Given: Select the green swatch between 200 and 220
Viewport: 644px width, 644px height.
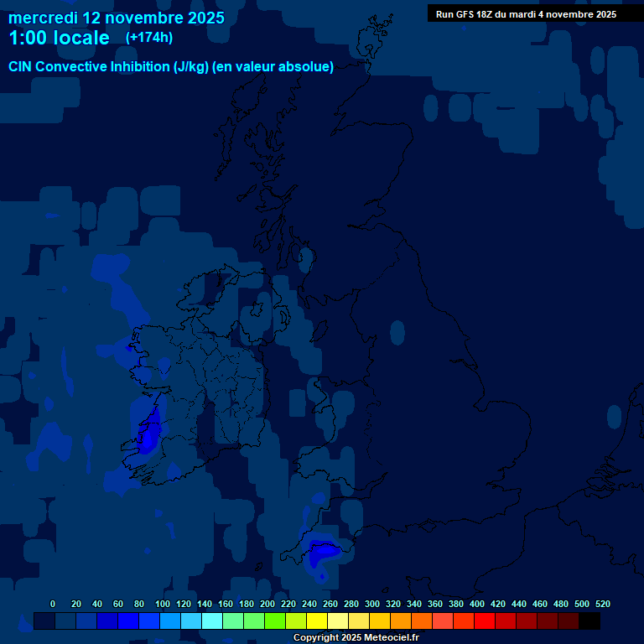Looking at the screenshot, I should [275, 621].
